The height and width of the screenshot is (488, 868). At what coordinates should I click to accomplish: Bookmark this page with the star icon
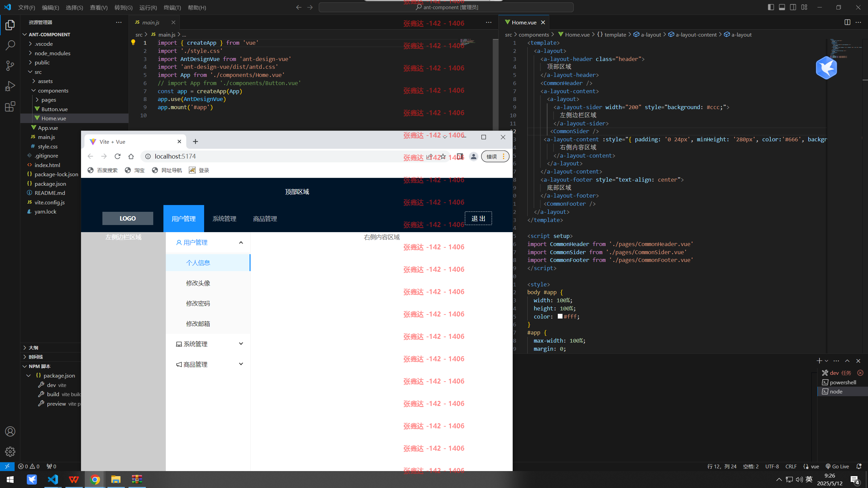pyautogui.click(x=443, y=156)
